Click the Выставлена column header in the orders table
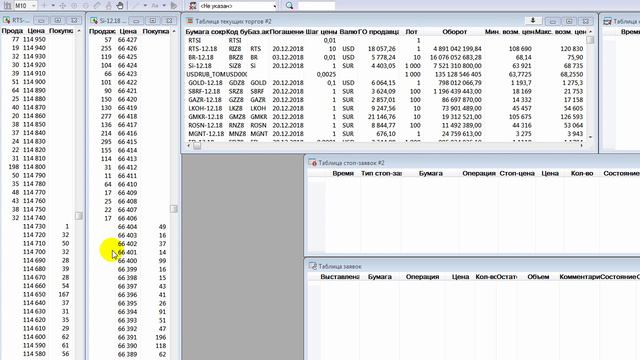The image size is (640, 360). tap(340, 277)
